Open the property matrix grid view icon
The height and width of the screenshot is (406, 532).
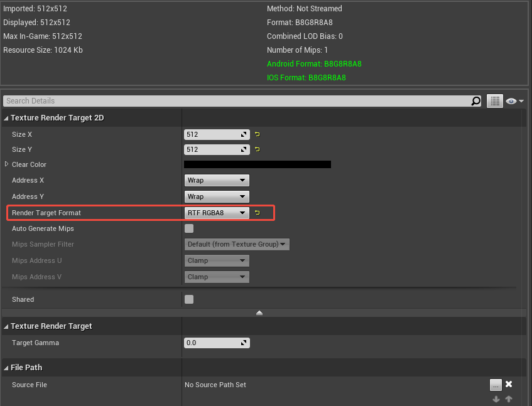click(495, 100)
